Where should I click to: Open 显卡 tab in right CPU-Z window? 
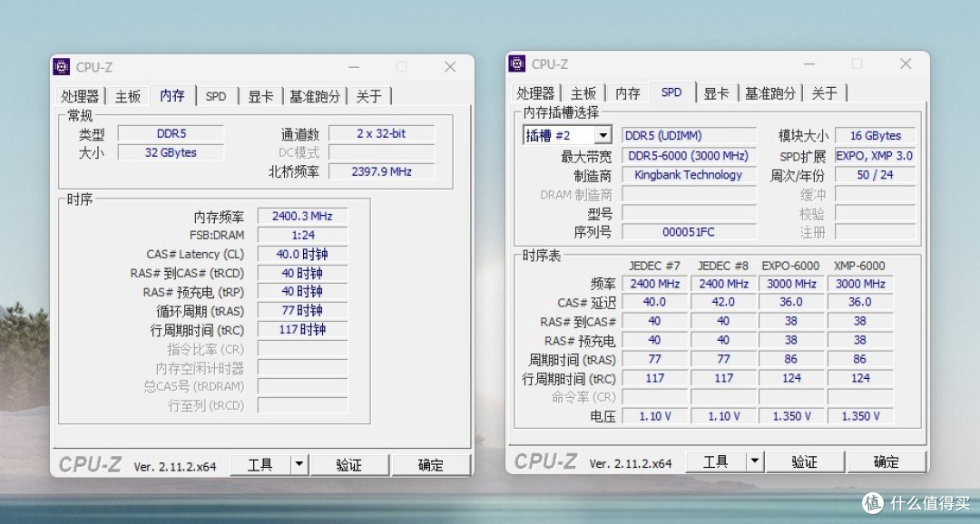point(716,93)
